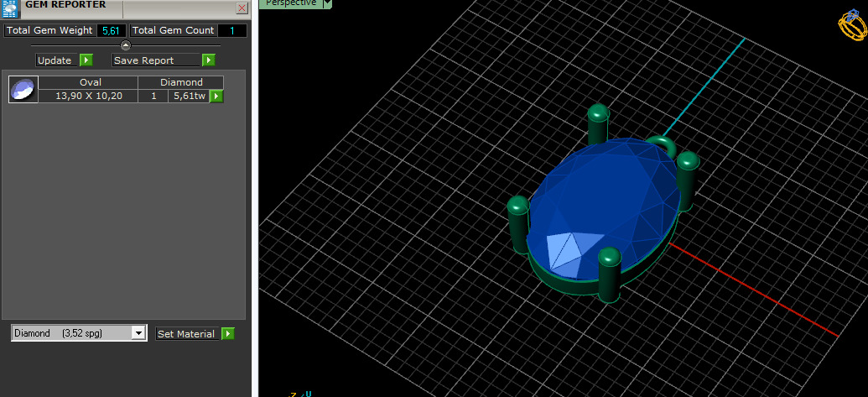Viewport: 868px width, 397px height.
Task: Run Save Report with green arrow
Action: pyautogui.click(x=209, y=60)
